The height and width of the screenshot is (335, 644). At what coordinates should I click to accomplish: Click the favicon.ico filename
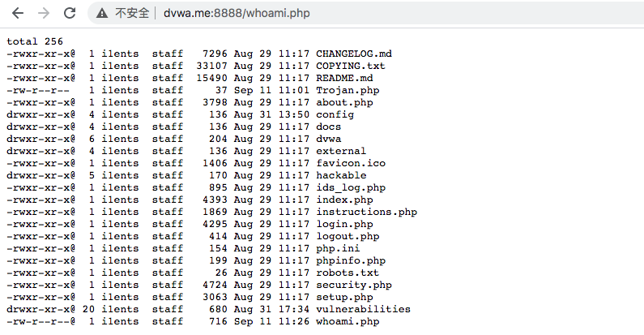click(x=350, y=163)
